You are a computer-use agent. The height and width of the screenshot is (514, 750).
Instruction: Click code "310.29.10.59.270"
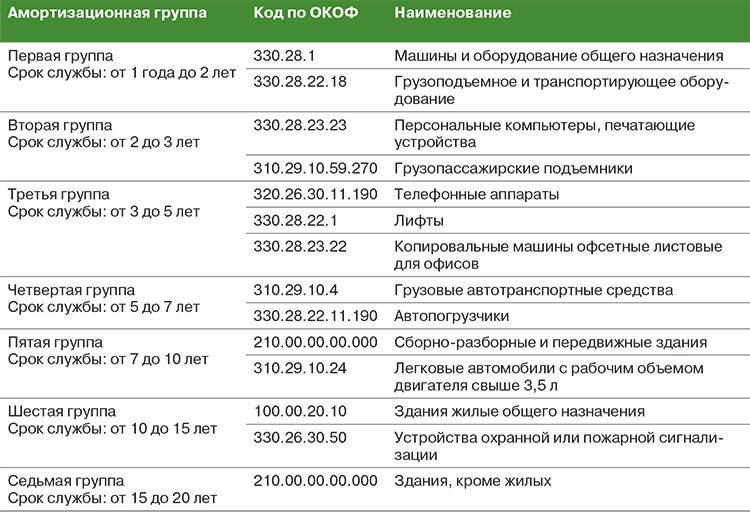point(315,168)
